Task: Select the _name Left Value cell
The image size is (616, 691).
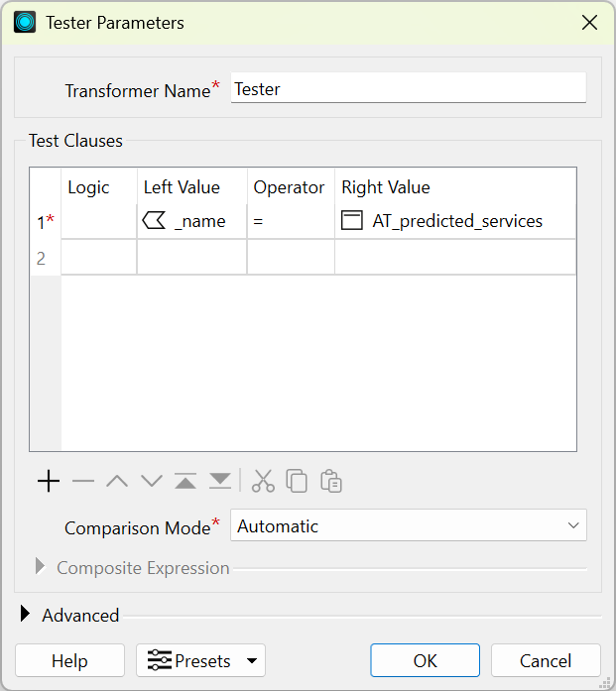Action: point(191,221)
